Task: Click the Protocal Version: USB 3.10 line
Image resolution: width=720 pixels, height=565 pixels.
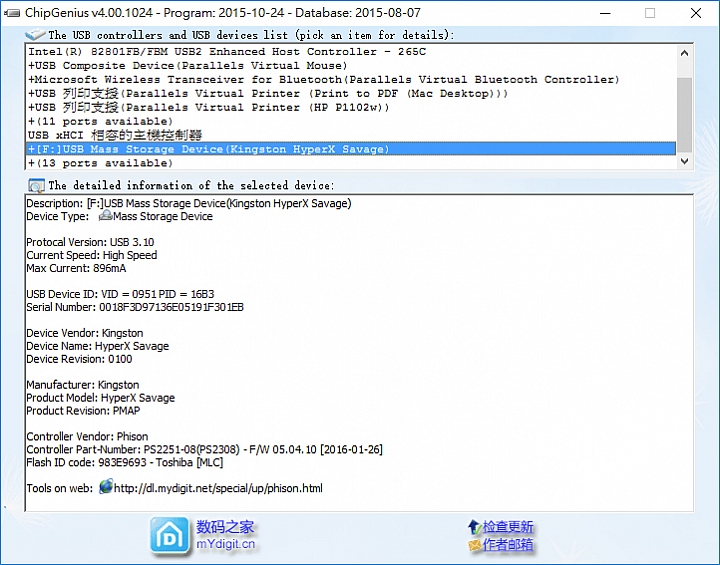Action: tap(90, 242)
